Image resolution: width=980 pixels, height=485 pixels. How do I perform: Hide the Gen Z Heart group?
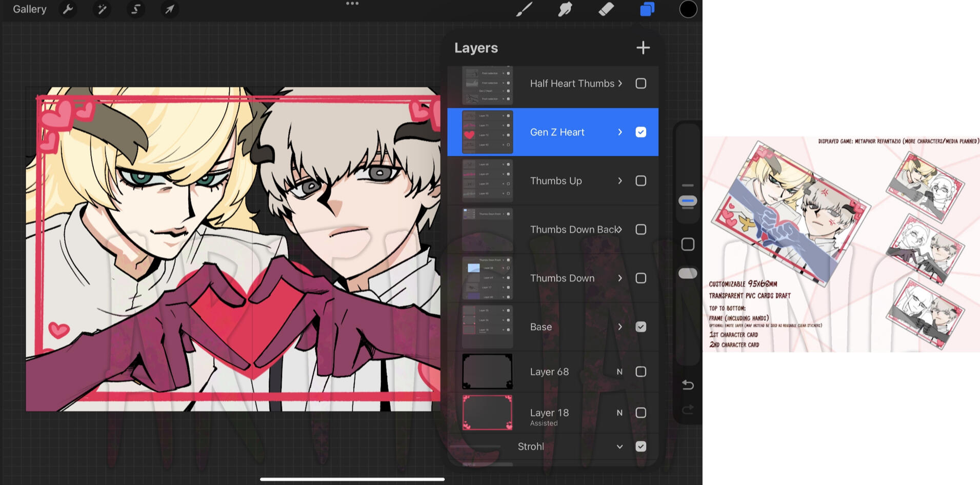tap(641, 132)
